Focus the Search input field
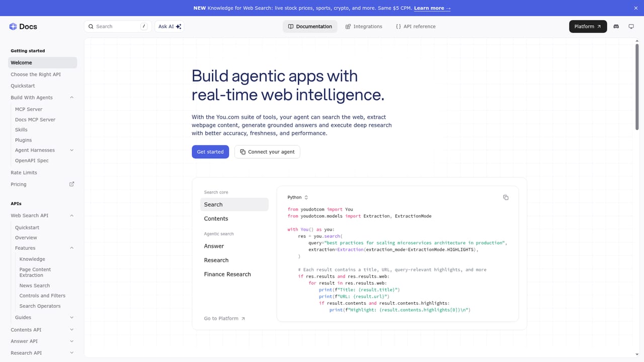Viewport: 644px width, 362px height. tap(118, 27)
